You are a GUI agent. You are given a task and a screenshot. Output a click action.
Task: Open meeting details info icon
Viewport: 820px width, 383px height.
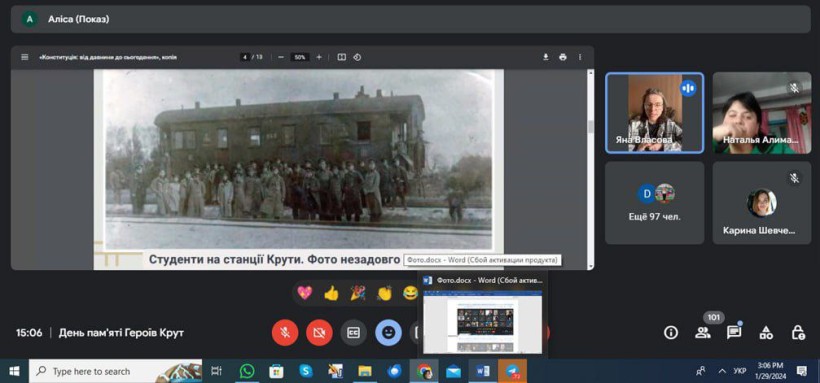pyautogui.click(x=670, y=333)
